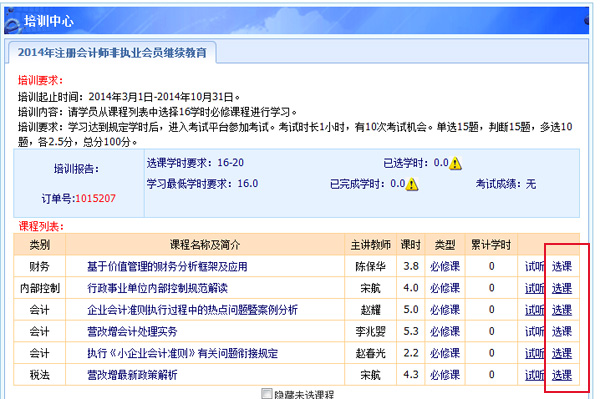
Task: Open course 基于价值管理的财务分析框架及应用
Action: tap(167, 266)
